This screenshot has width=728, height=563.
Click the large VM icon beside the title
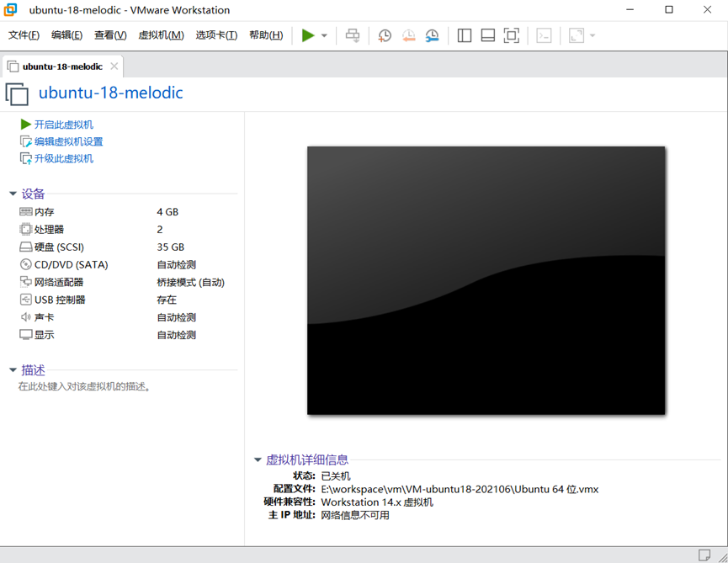pos(17,94)
